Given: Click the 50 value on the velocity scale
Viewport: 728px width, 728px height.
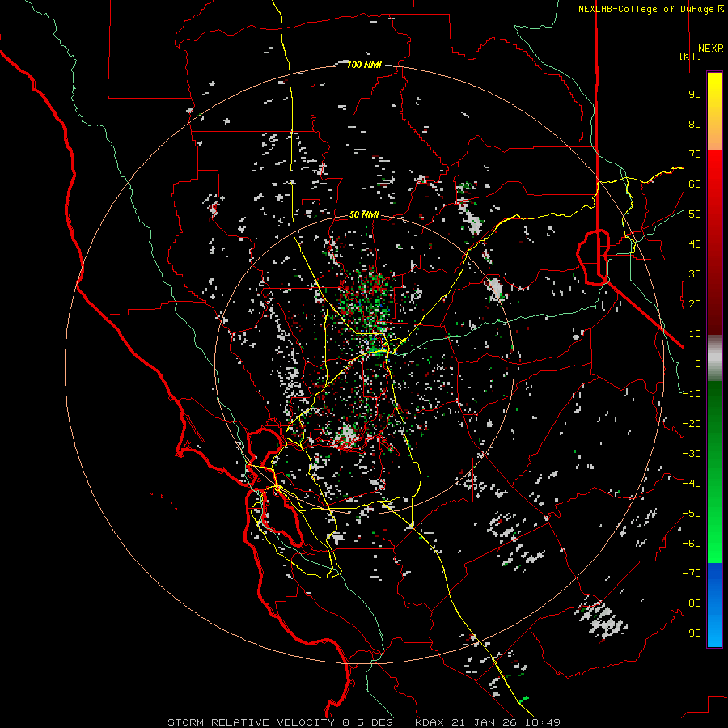Looking at the screenshot, I should [695, 214].
